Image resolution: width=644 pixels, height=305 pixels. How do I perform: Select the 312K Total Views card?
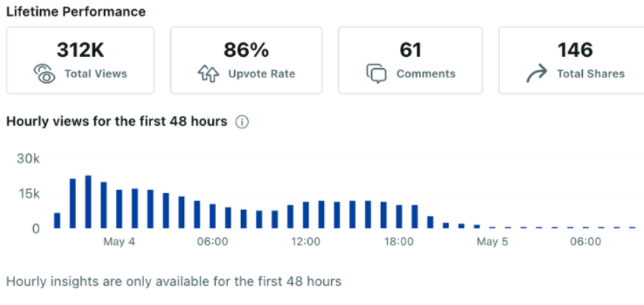pyautogui.click(x=80, y=60)
